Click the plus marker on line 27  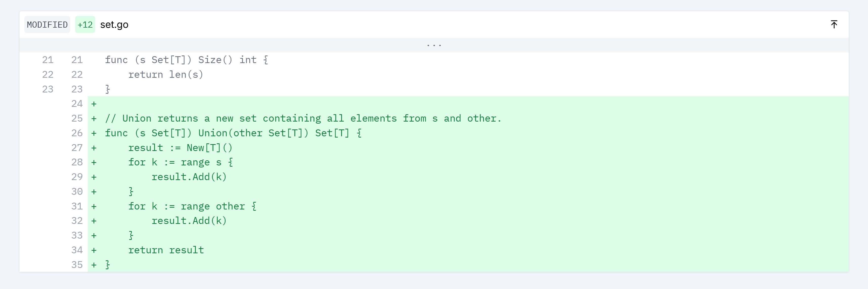94,148
